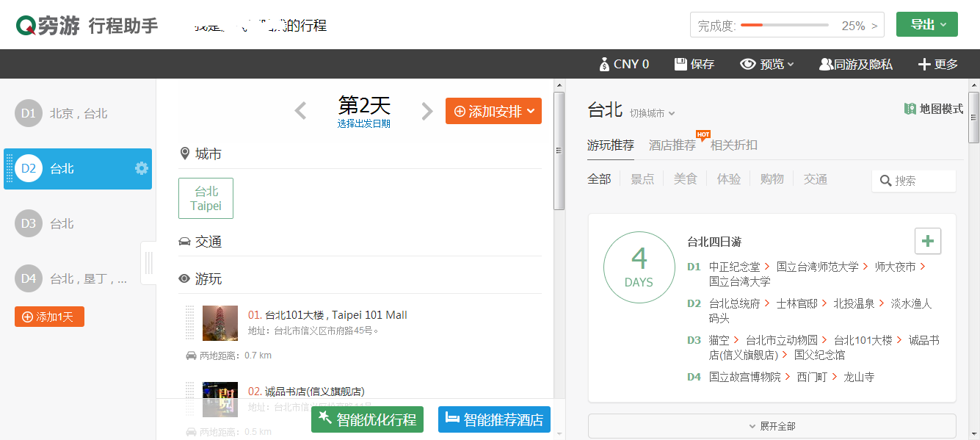This screenshot has width=980, height=440.
Task: Open the 切换城市 city switcher
Action: 652,113
